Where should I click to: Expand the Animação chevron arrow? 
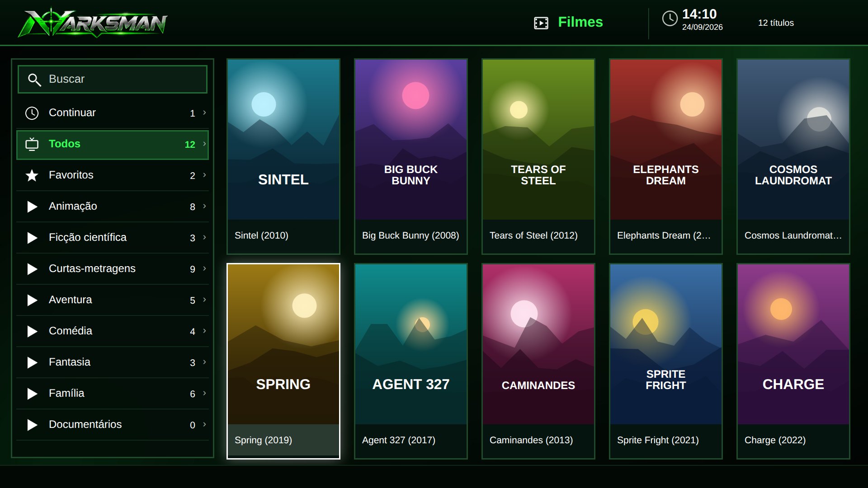tap(205, 206)
